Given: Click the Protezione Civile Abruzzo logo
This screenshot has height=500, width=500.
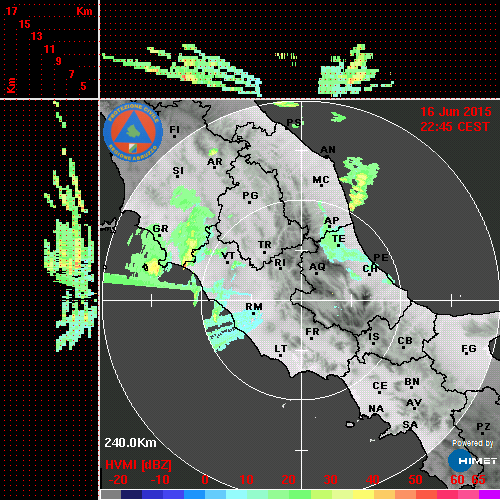Looking at the screenshot, I should tap(133, 132).
